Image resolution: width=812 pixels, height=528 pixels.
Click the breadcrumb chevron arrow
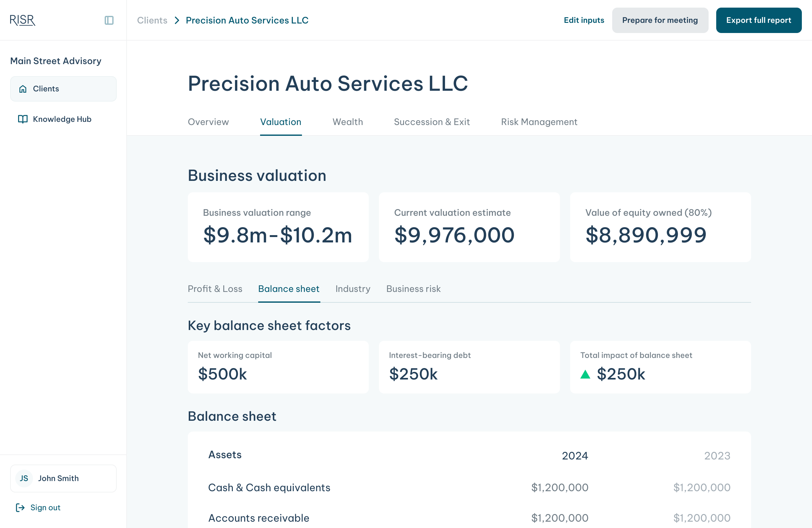(x=177, y=20)
